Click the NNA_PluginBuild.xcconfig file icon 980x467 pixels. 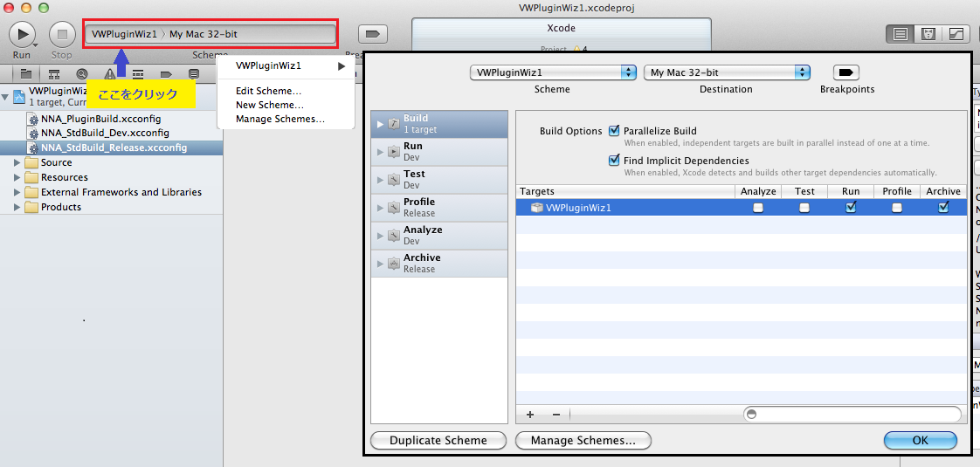[x=34, y=119]
